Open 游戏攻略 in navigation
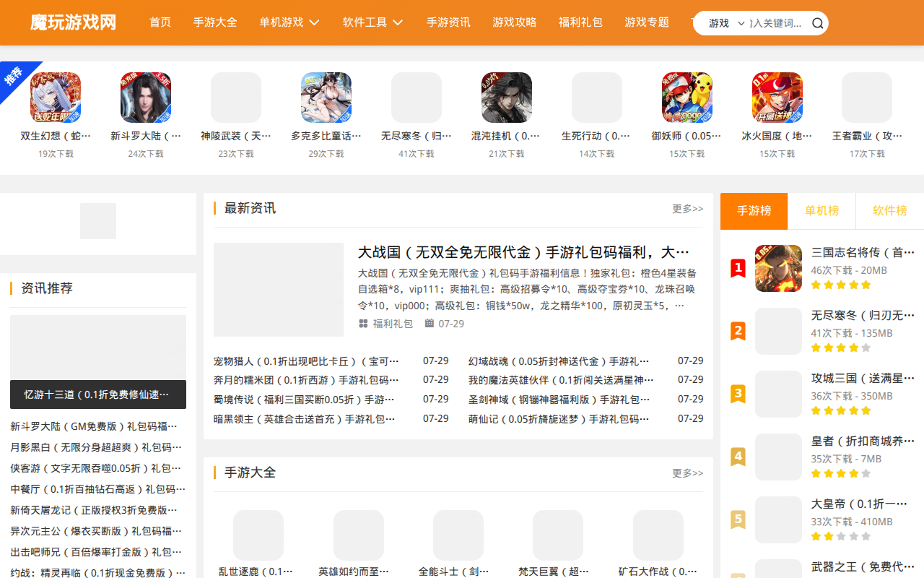The height and width of the screenshot is (578, 924). (x=515, y=22)
